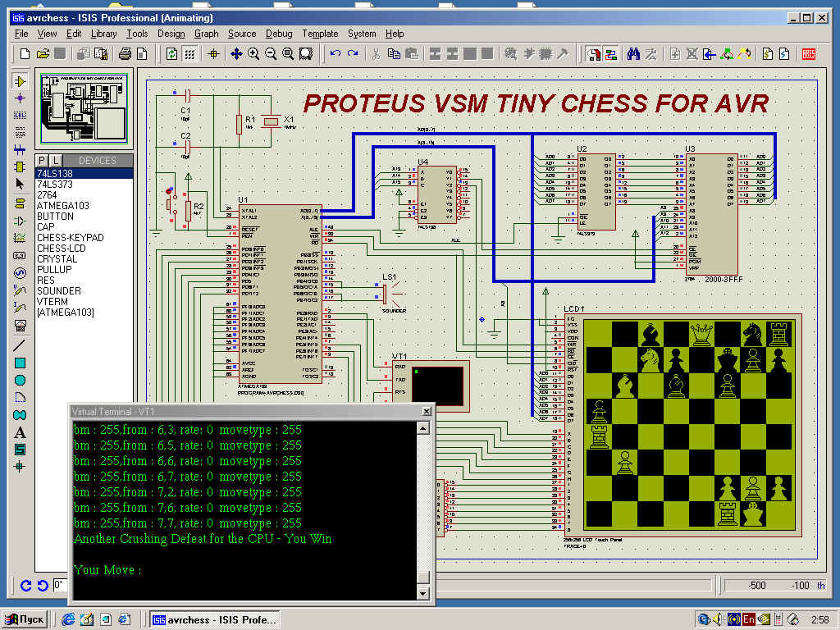Click the Пуск start button
The height and width of the screenshot is (630, 840).
tap(25, 619)
